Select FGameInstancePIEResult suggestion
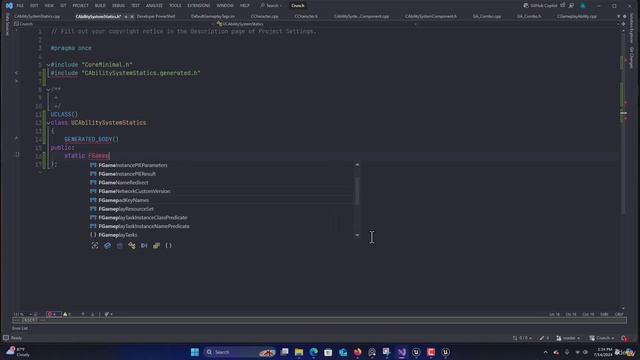This screenshot has height=360, width=640. pos(222,174)
